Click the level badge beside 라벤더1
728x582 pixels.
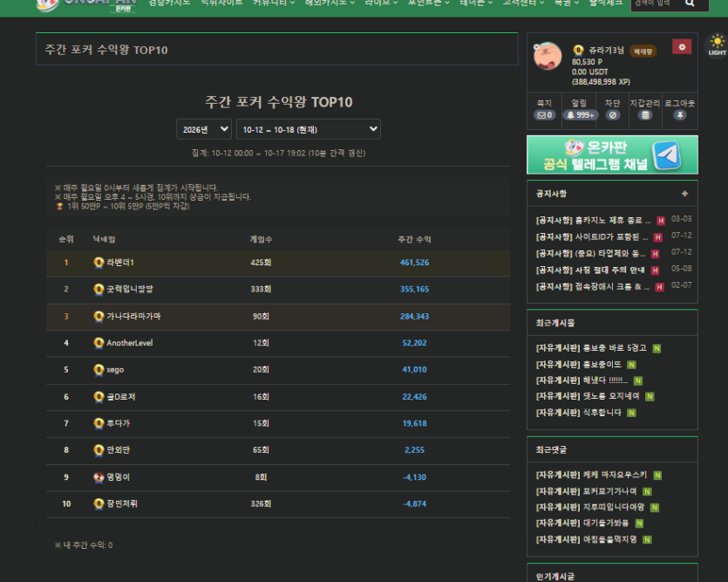click(99, 263)
